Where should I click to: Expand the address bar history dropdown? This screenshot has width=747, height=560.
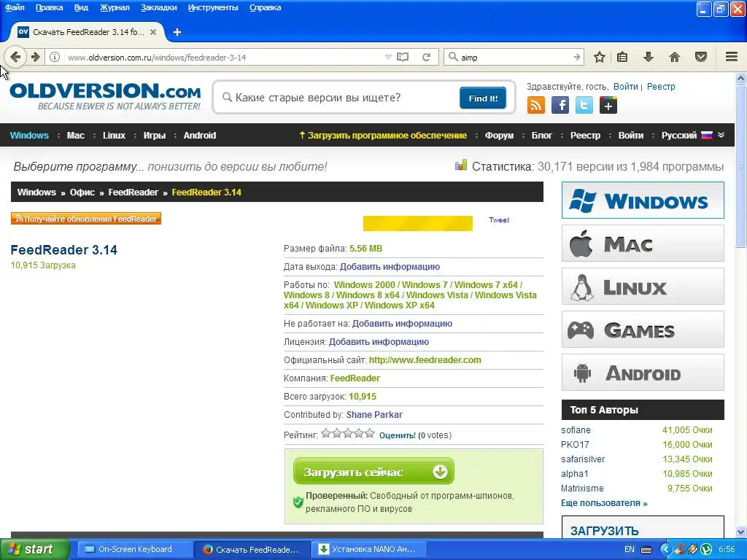388,57
